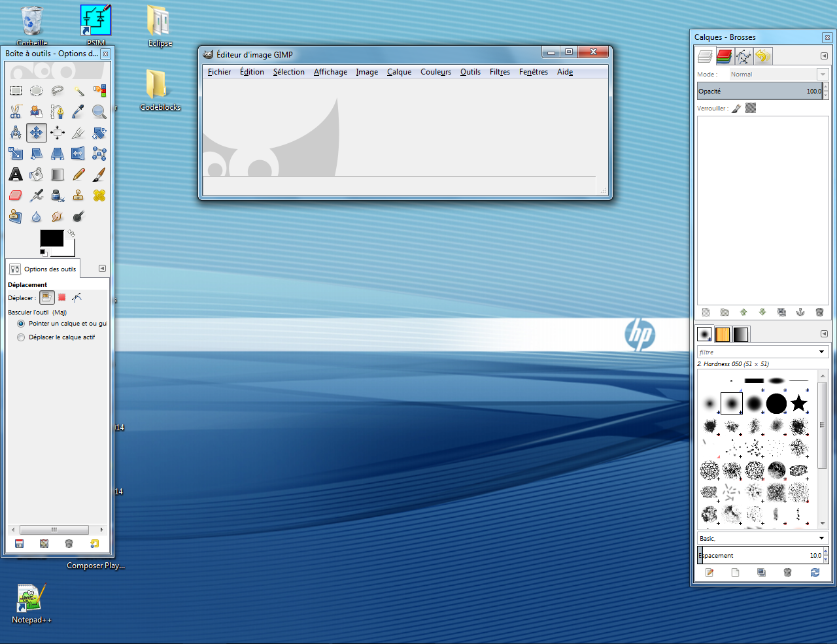The image size is (837, 644).
Task: Select the Text tool letter A
Action: coord(16,175)
